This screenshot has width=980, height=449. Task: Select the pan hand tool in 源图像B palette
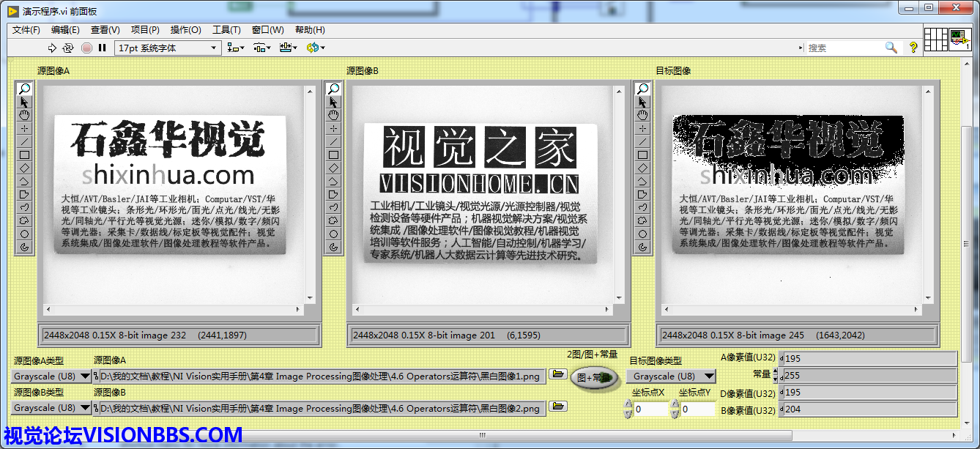333,115
